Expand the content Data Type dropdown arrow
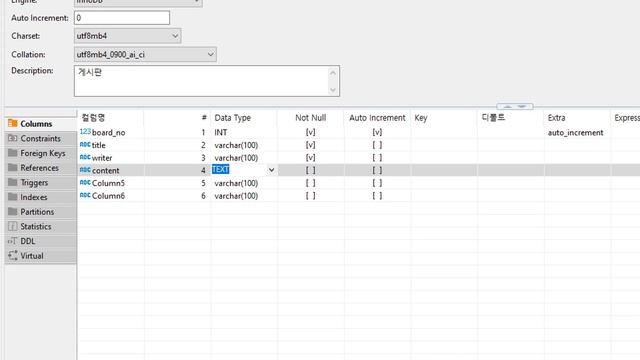Image resolution: width=640 pixels, height=360 pixels. click(271, 170)
